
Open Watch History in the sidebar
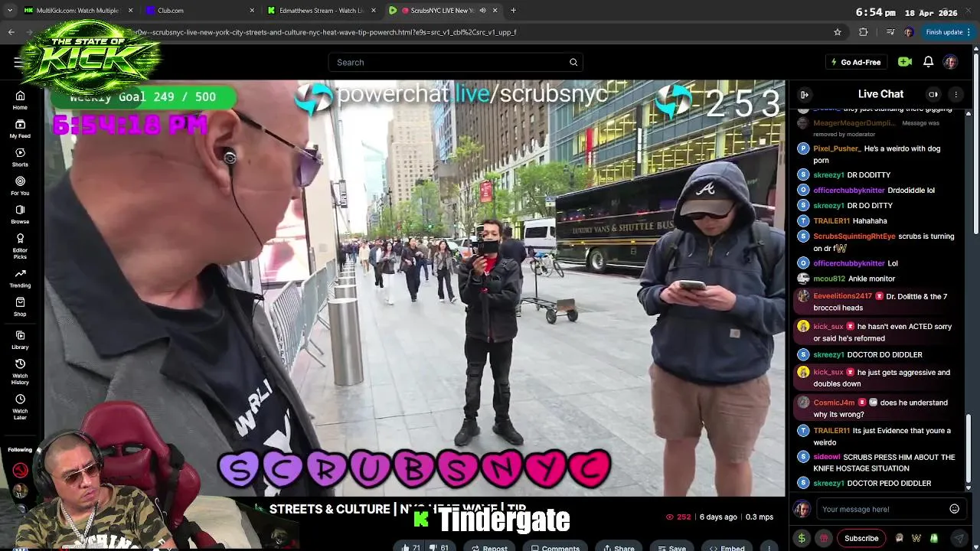coord(20,371)
